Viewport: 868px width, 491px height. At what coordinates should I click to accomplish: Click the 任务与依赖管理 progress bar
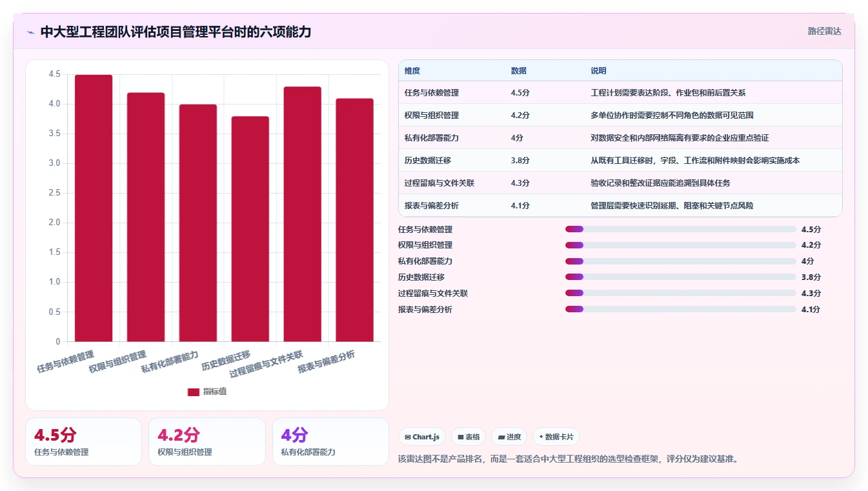tap(680, 229)
